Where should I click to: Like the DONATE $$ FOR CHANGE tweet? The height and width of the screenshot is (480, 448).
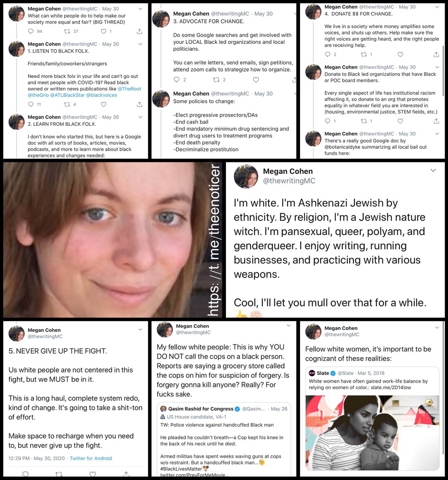pos(400,55)
